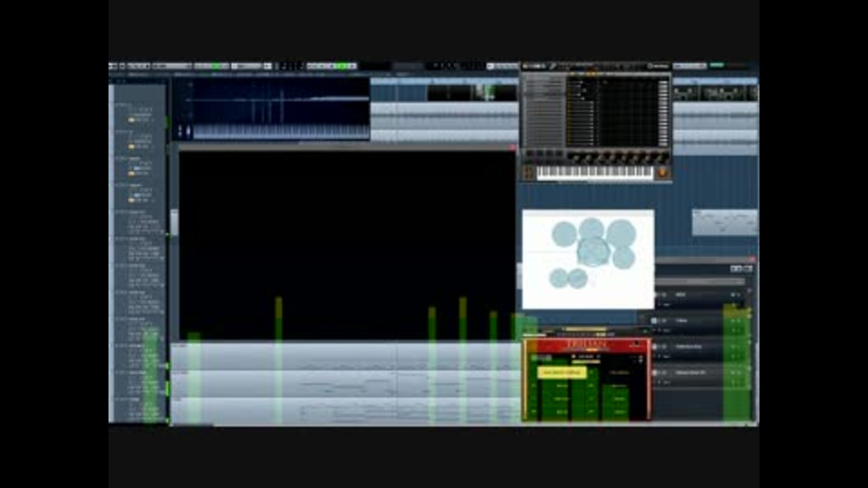The height and width of the screenshot is (488, 868).
Task: Select the yellow highlighted patch in Trilian browser
Action: (x=561, y=372)
